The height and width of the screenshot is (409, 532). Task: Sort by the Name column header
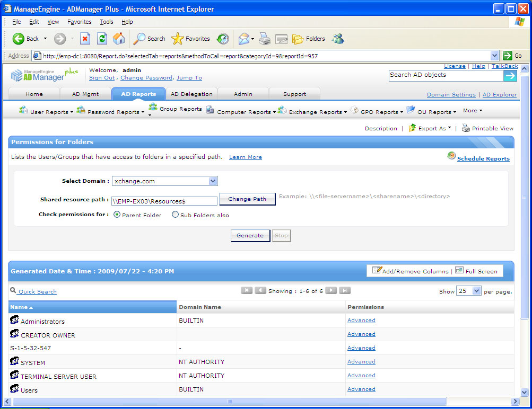point(92,307)
